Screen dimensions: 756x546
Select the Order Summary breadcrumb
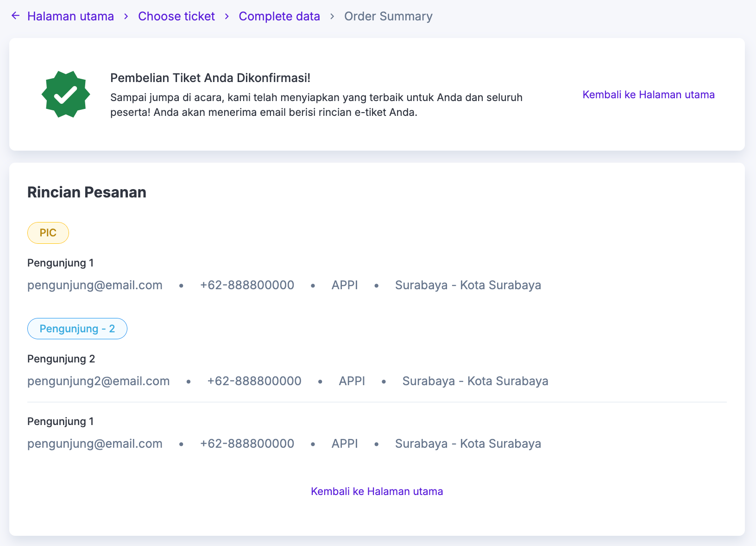point(388,16)
